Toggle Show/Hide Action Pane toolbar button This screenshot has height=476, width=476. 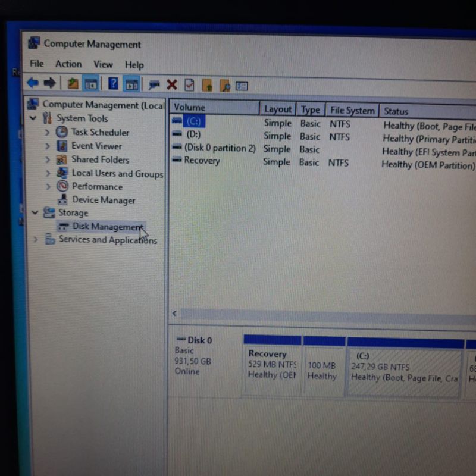pyautogui.click(x=131, y=84)
